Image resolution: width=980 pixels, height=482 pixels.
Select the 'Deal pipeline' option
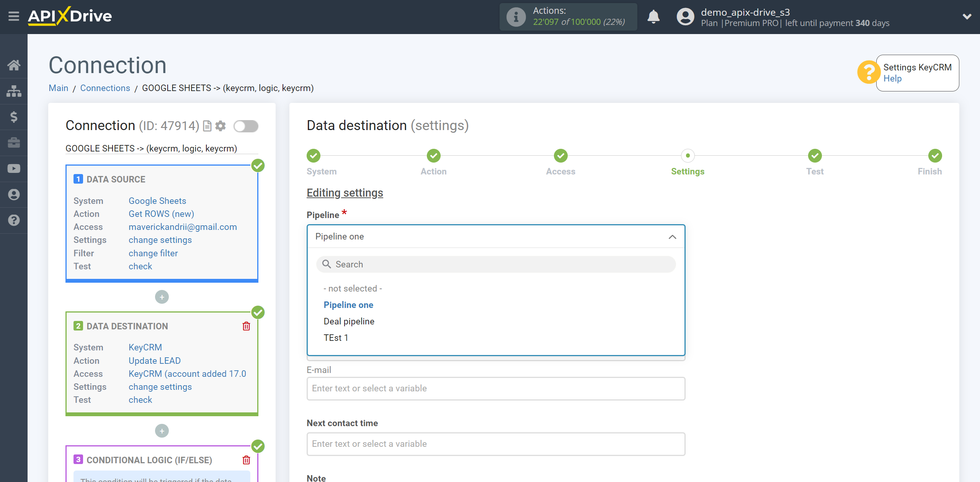(x=349, y=321)
